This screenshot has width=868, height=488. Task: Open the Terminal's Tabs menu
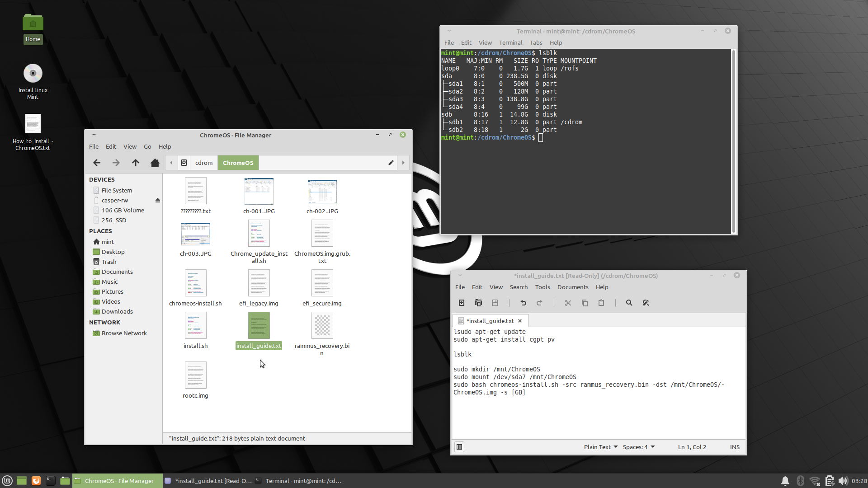point(536,42)
